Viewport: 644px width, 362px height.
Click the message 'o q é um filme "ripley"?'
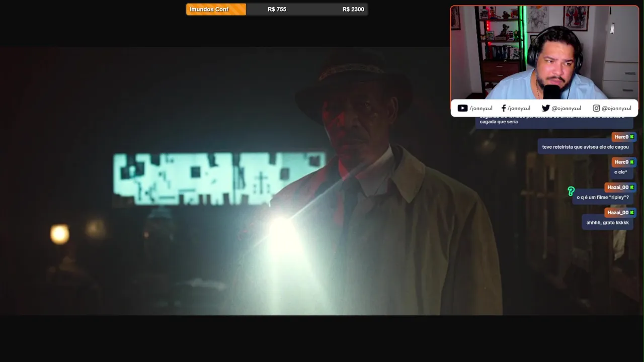603,197
